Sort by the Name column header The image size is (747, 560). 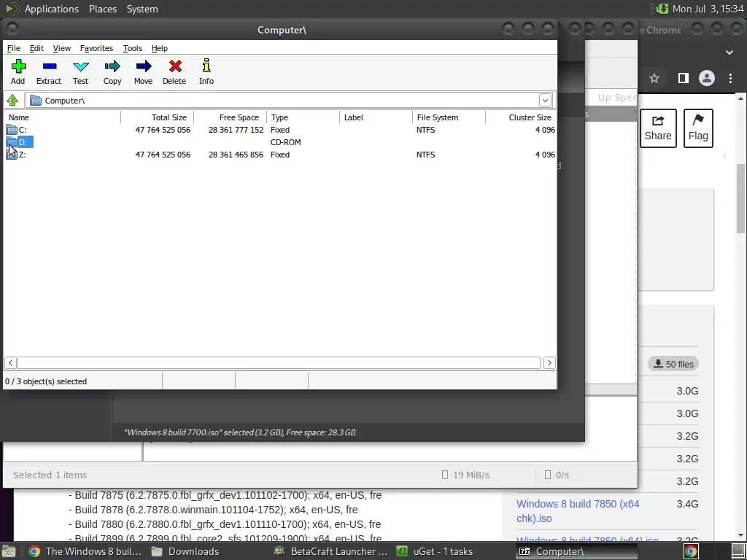click(63, 117)
